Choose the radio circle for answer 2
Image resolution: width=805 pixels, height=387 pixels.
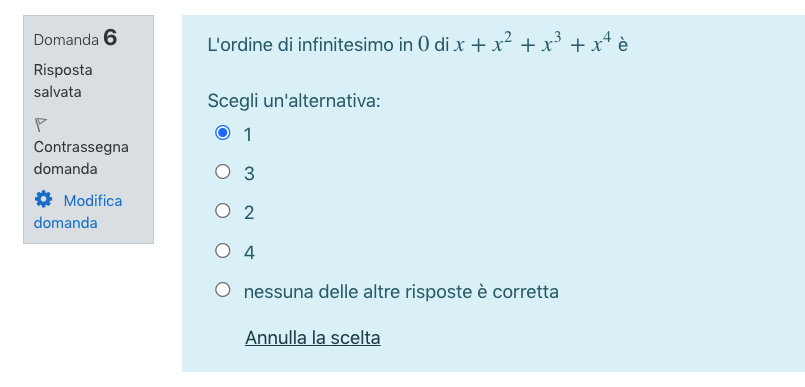(222, 210)
